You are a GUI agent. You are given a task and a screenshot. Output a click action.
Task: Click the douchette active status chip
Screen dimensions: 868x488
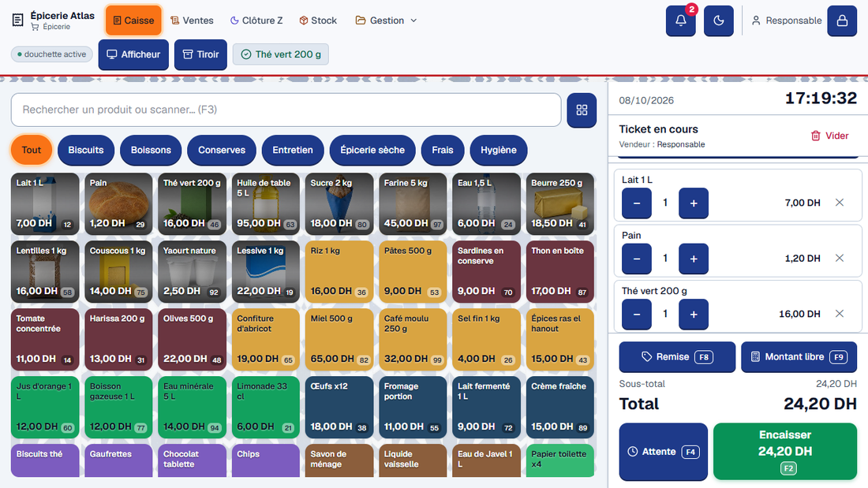pyautogui.click(x=51, y=54)
